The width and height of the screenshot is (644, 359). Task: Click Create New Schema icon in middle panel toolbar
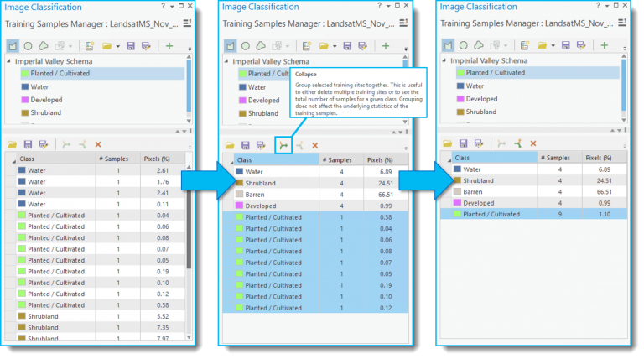[307, 46]
